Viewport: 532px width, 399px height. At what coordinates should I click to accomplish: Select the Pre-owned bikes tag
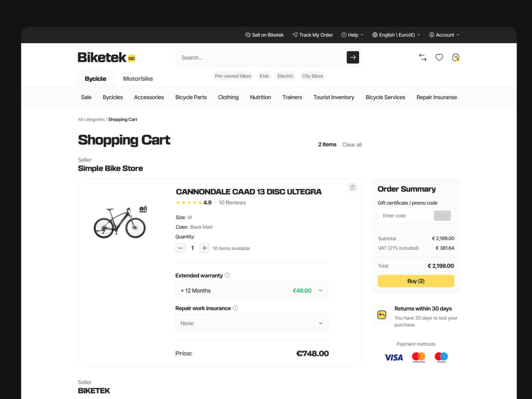point(233,76)
